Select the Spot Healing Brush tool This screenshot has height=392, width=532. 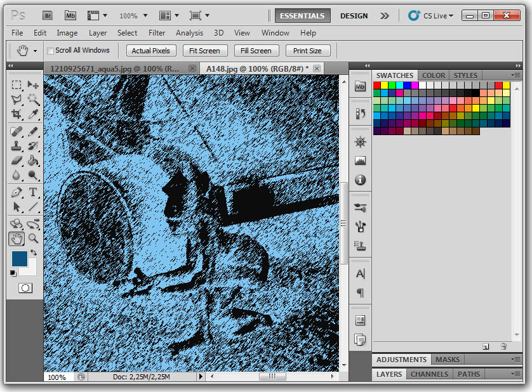pos(17,131)
